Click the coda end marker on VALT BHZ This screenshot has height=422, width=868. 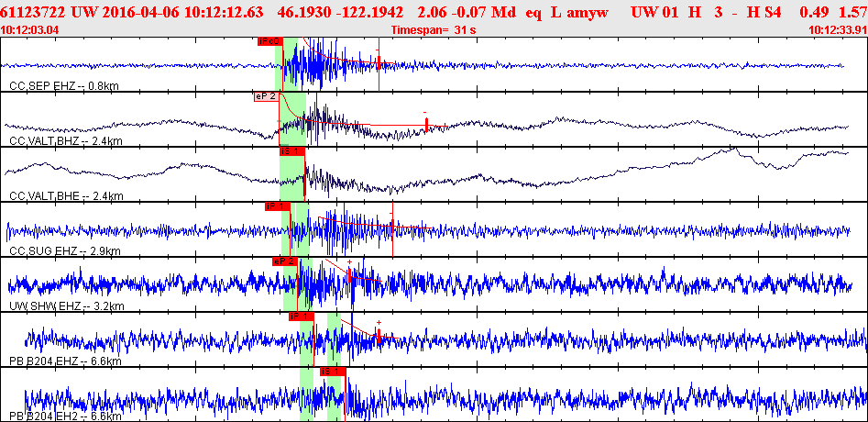pos(426,124)
